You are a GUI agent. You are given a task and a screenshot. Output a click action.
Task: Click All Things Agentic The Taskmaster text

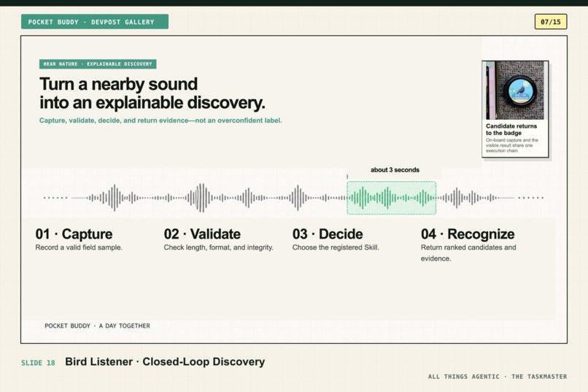click(x=498, y=376)
